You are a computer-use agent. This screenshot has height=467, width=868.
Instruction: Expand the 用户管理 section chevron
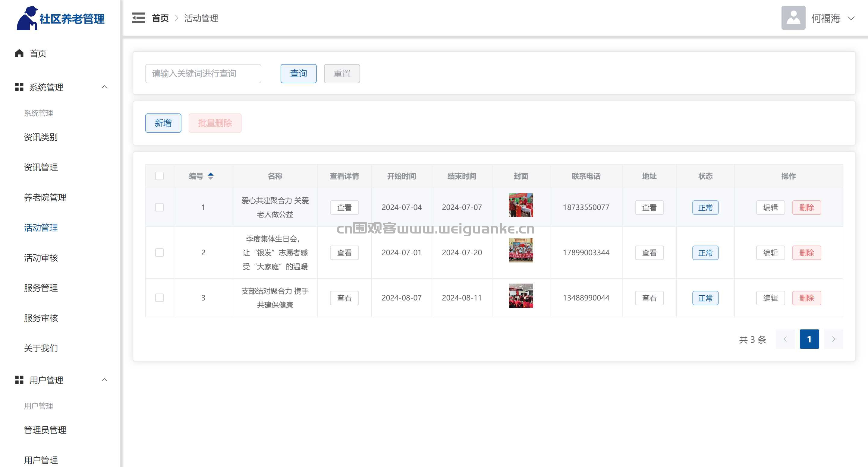pyautogui.click(x=104, y=380)
